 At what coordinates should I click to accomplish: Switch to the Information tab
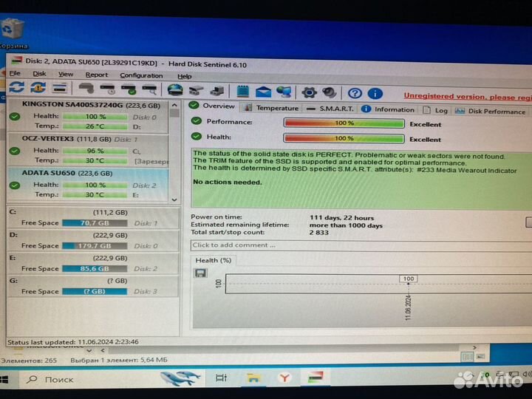388,109
